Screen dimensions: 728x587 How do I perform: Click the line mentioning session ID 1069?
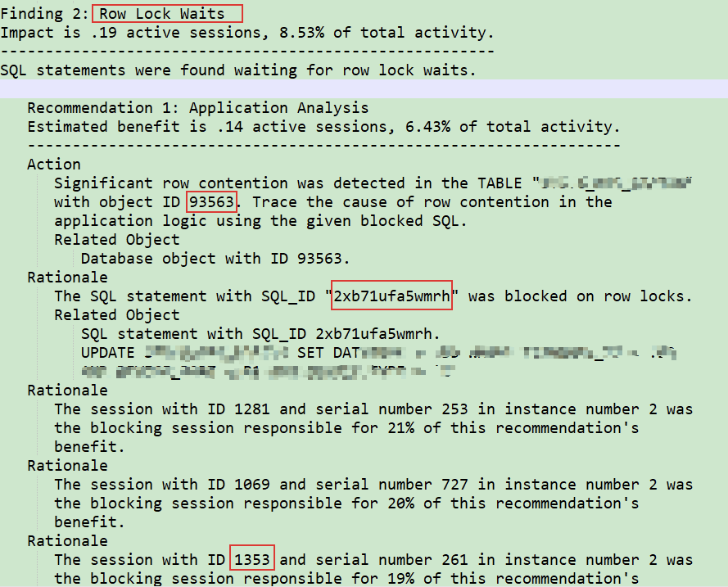(x=373, y=485)
